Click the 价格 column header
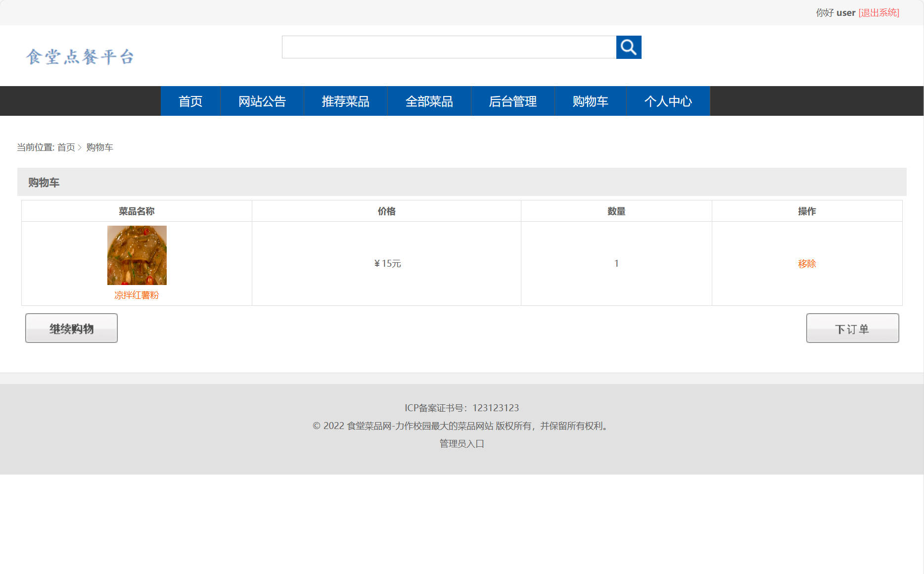 point(386,211)
